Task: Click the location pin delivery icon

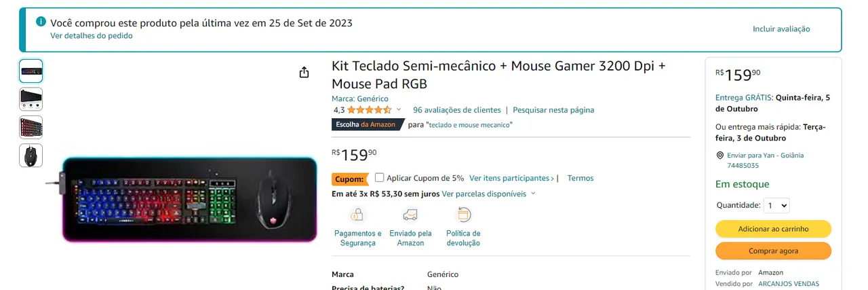Action: tap(719, 156)
